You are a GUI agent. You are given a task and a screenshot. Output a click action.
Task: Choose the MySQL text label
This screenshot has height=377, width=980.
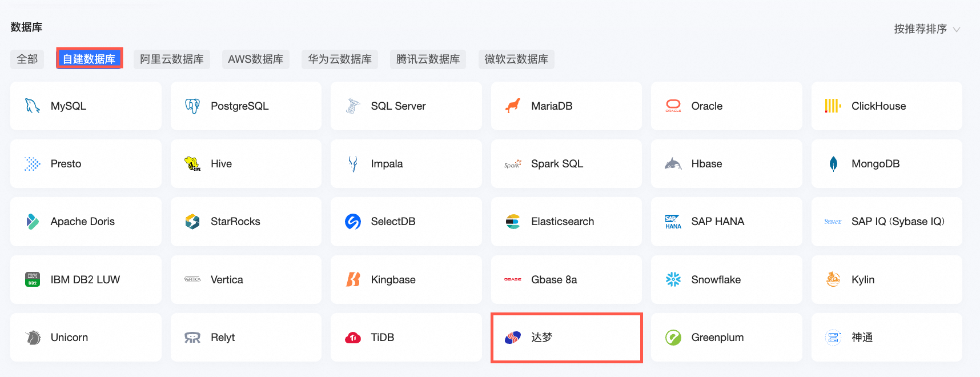pyautogui.click(x=69, y=106)
